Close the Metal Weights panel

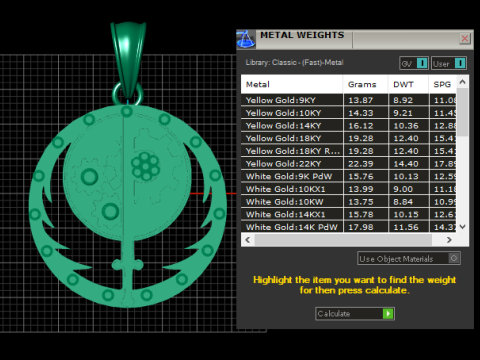pos(465,38)
